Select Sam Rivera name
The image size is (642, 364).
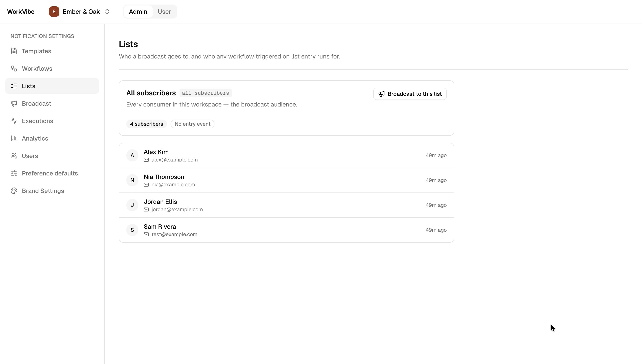(x=160, y=227)
